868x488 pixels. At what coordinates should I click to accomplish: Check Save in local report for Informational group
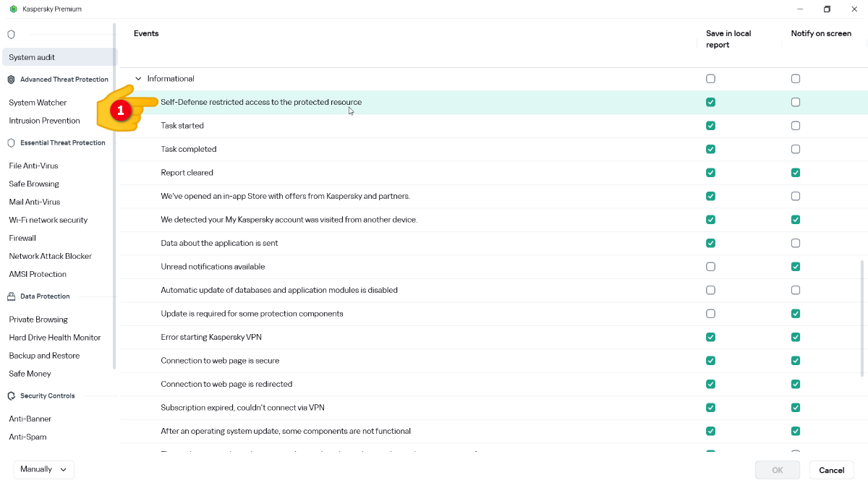pos(710,79)
